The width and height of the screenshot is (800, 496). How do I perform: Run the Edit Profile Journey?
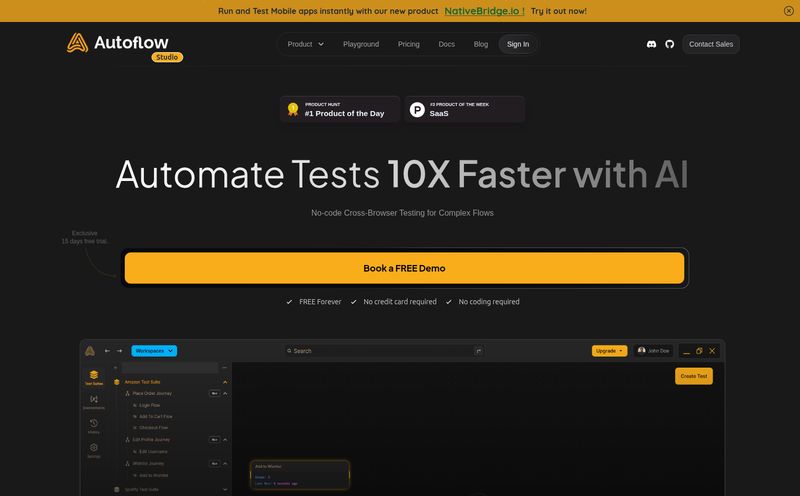click(x=215, y=439)
